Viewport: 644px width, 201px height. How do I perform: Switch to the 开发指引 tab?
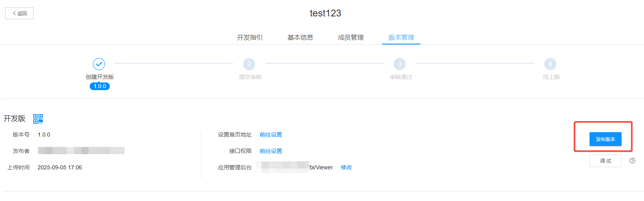point(250,37)
